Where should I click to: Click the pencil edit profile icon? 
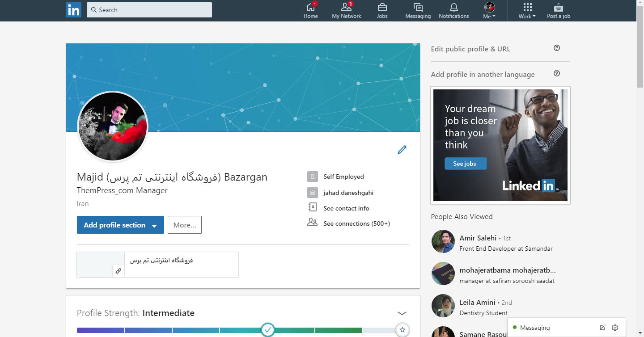pyautogui.click(x=402, y=150)
